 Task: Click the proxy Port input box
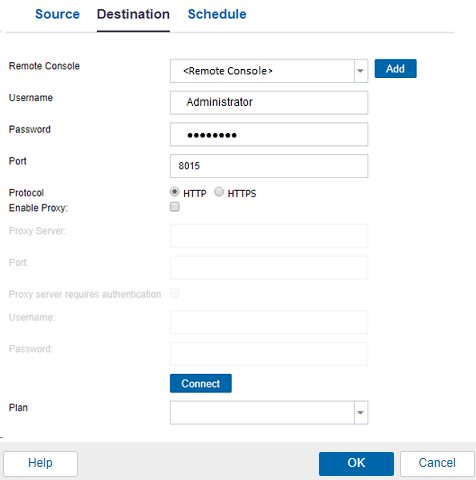tap(269, 268)
